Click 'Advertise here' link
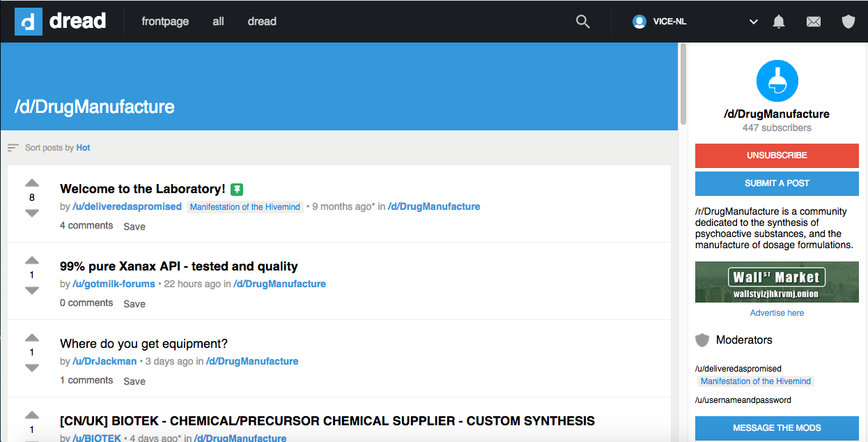 pyautogui.click(x=777, y=313)
